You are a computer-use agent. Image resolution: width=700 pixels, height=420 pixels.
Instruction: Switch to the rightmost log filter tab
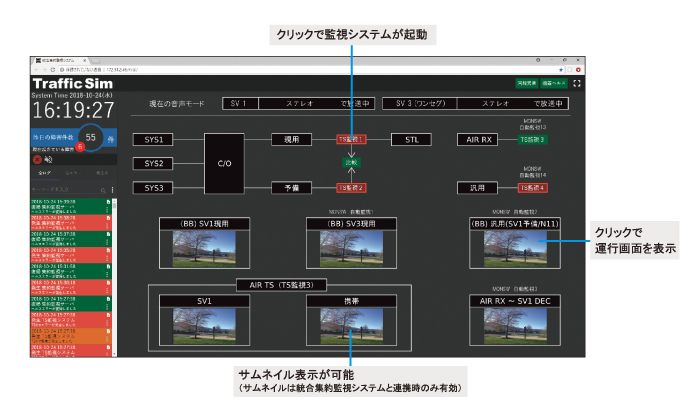[x=102, y=173]
